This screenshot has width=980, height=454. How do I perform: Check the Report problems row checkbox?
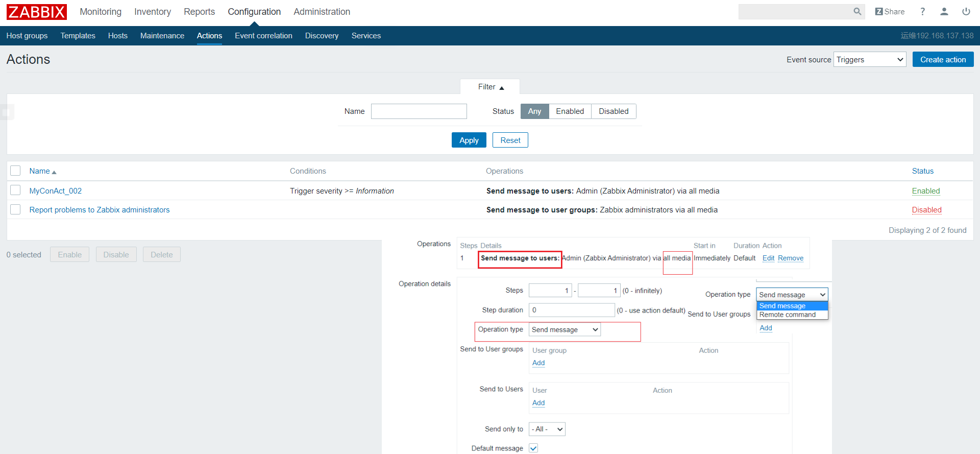[x=15, y=209]
